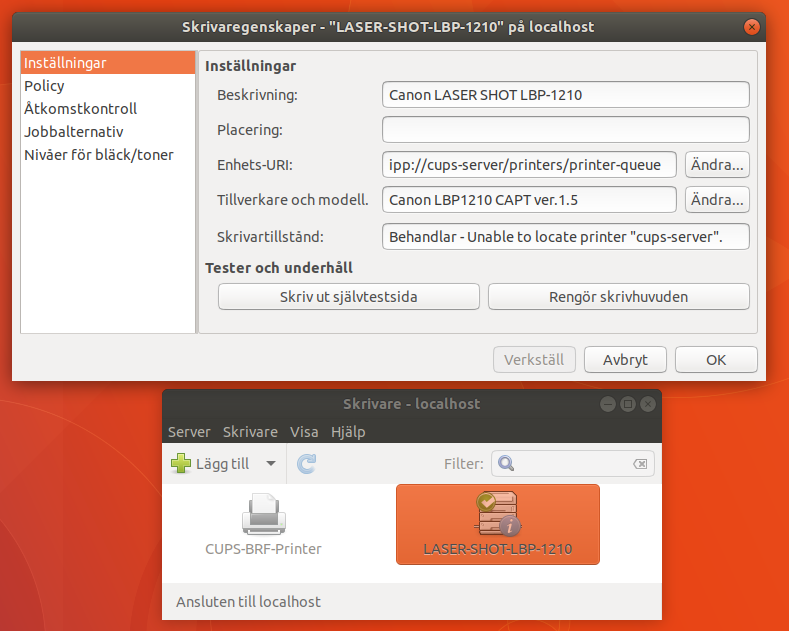Show Nivåer för bläck/toner section
789x631 pixels.
108,155
